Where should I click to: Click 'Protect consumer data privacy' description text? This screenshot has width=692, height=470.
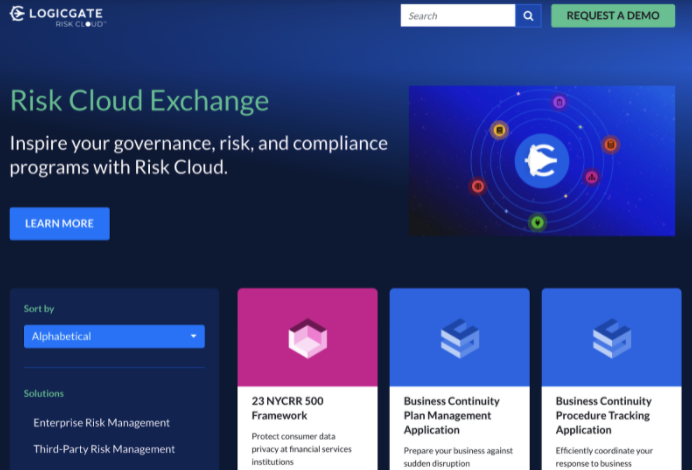click(301, 449)
